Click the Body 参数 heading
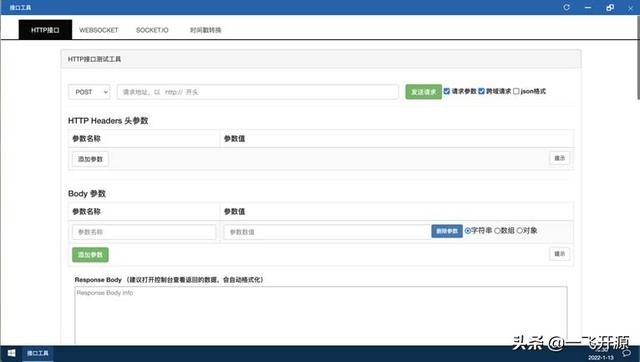 tap(87, 193)
